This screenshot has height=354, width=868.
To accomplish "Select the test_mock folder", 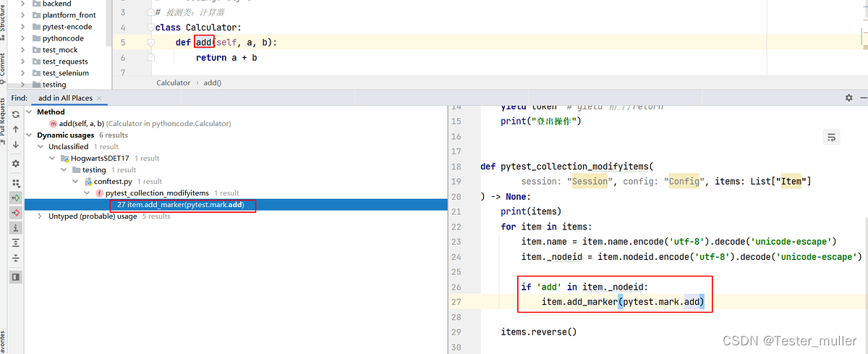I will (x=60, y=50).
